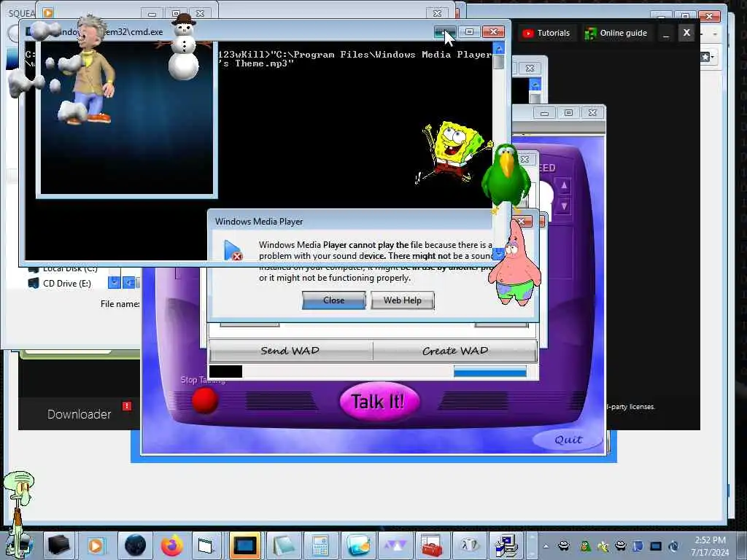Open the star dropdown at top right
The image size is (747, 560).
[708, 57]
